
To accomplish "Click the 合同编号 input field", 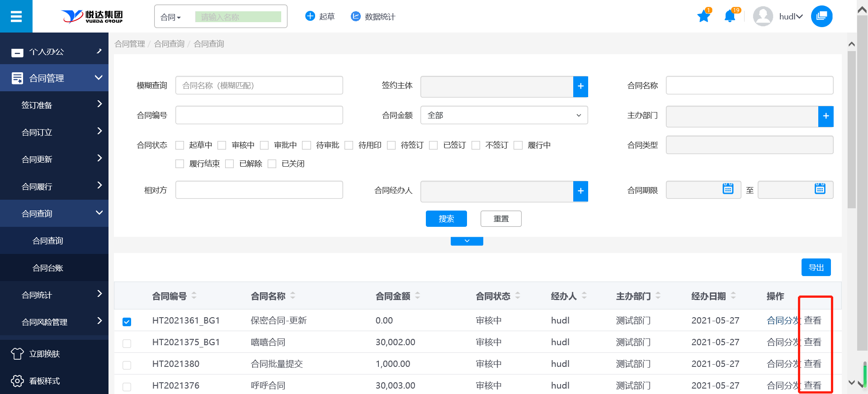I will pos(259,115).
